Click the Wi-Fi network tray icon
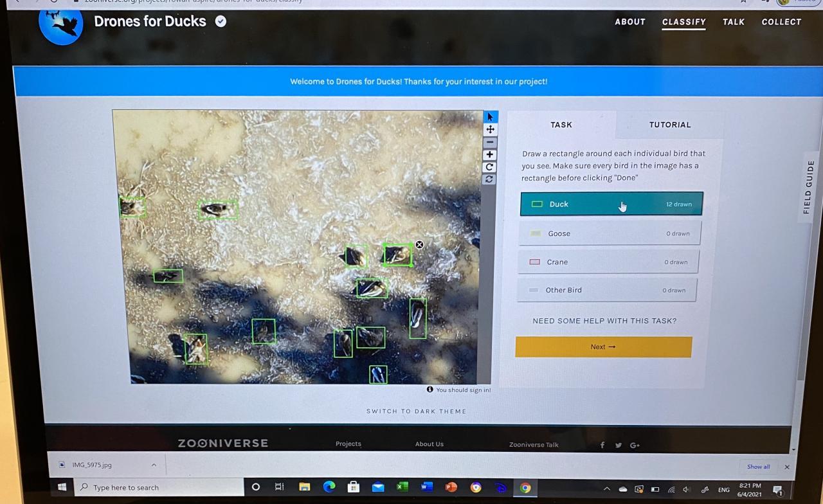 [671, 490]
